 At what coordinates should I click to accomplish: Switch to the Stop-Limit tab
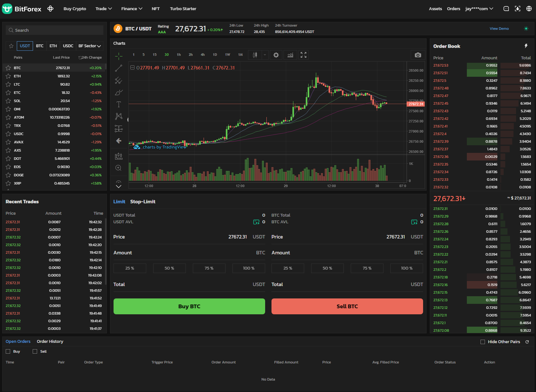pos(143,202)
